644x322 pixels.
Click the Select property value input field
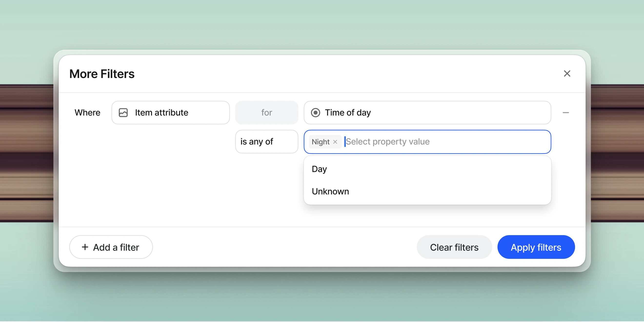click(443, 142)
